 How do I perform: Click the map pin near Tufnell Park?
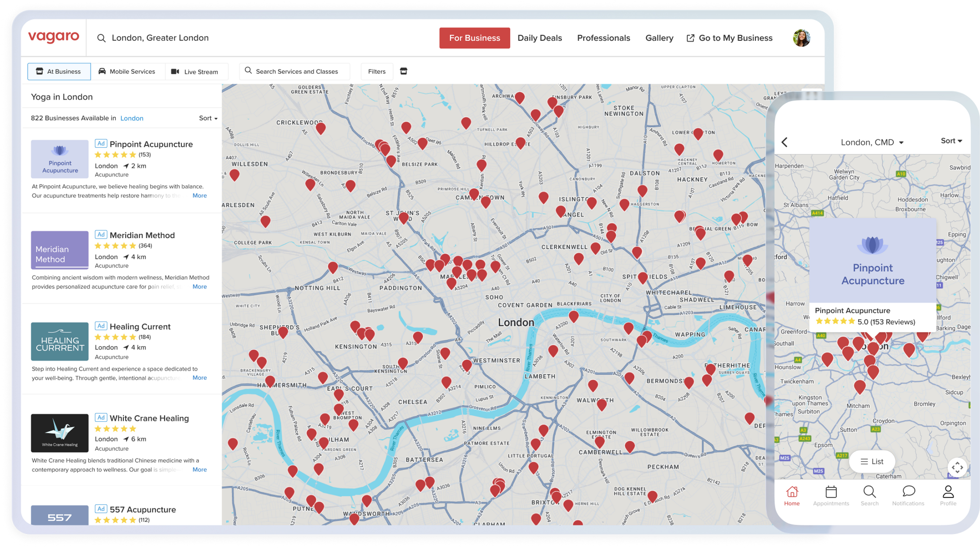pos(466,123)
